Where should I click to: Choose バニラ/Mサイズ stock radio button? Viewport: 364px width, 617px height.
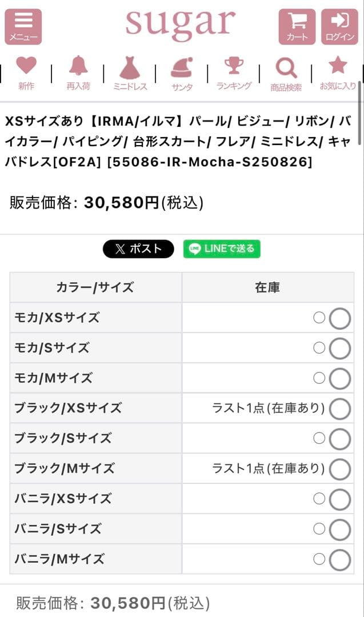point(339,559)
